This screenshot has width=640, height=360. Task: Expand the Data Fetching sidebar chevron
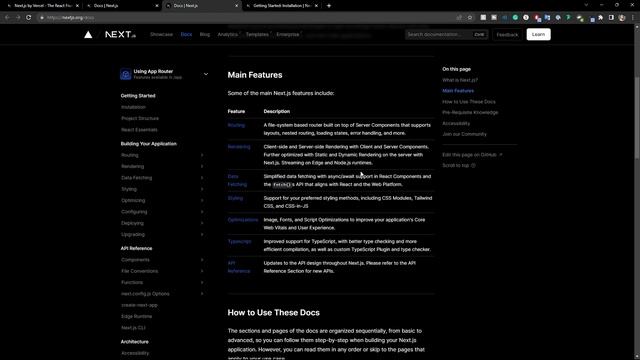click(202, 178)
